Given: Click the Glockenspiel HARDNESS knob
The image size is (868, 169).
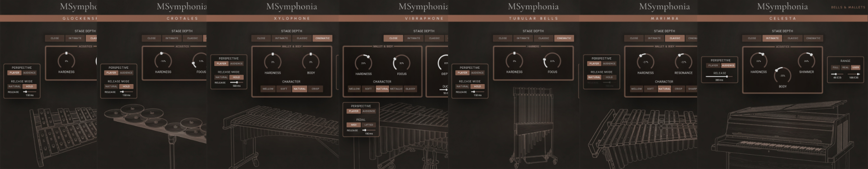Looking at the screenshot, I should (66, 61).
